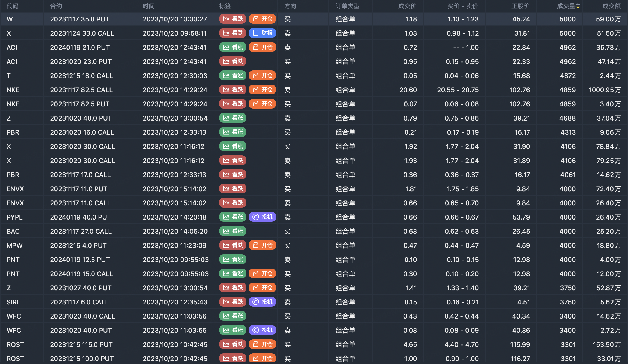
Task: Click the 代码 column header
Action: click(13, 6)
